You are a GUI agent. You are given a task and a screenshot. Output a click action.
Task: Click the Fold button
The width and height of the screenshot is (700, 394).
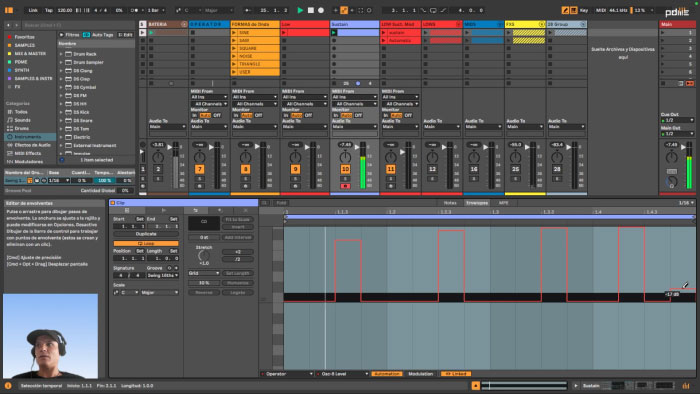tap(281, 203)
